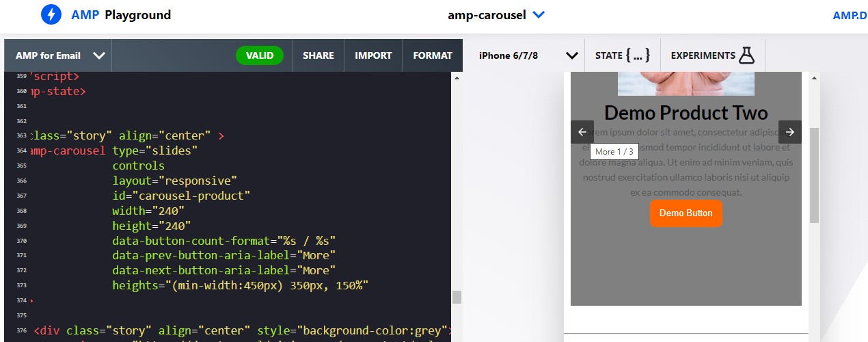Click the state curly braces icon
868x342 pixels.
pyautogui.click(x=637, y=55)
